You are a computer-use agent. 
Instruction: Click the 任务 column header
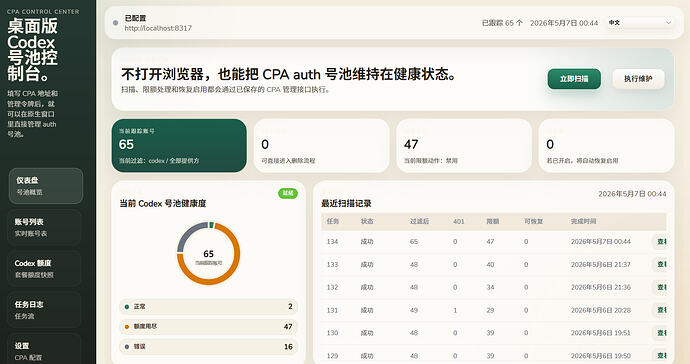(333, 221)
